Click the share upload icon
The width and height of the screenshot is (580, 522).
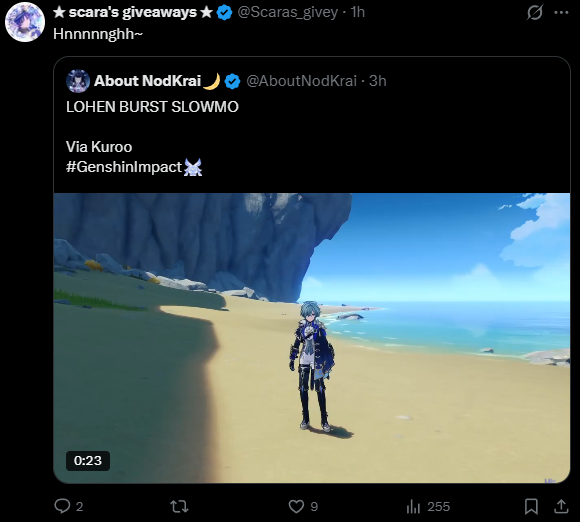pos(561,506)
